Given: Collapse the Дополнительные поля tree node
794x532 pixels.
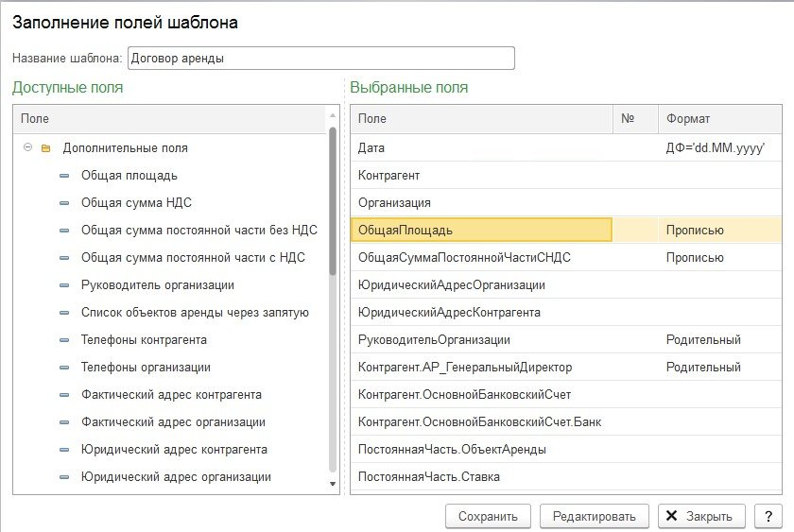Looking at the screenshot, I should [28, 147].
